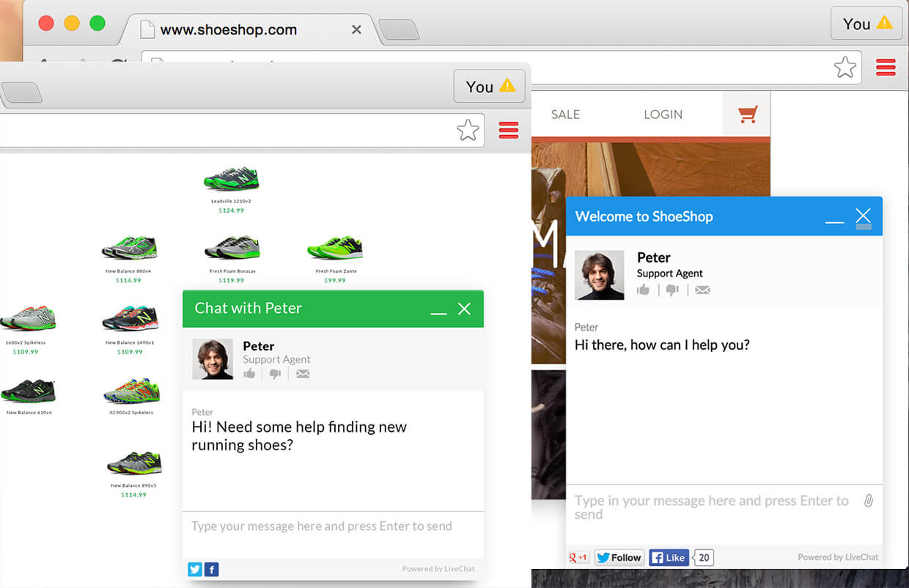Click yellow macOS minimize button of back window
Image resolution: width=909 pixels, height=588 pixels.
coord(72,23)
